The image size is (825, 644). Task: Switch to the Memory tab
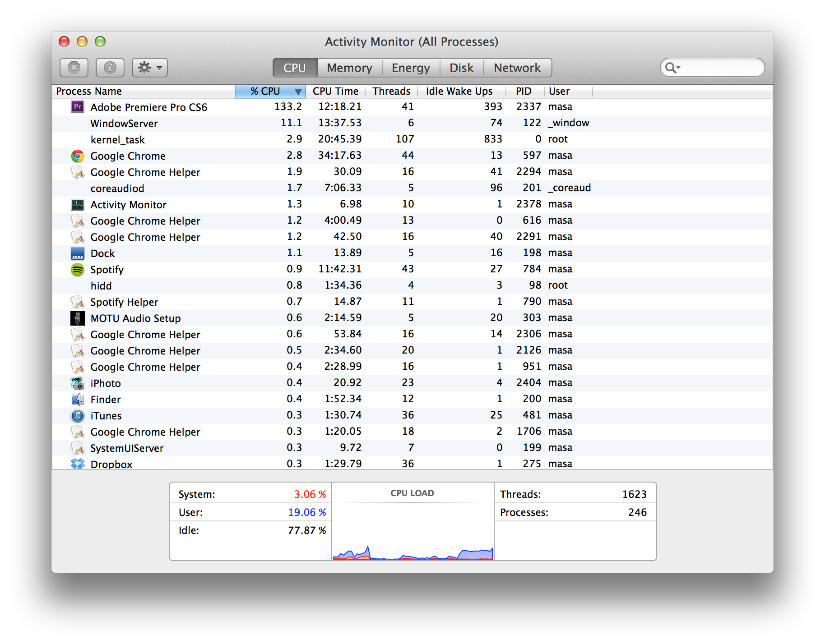click(349, 68)
